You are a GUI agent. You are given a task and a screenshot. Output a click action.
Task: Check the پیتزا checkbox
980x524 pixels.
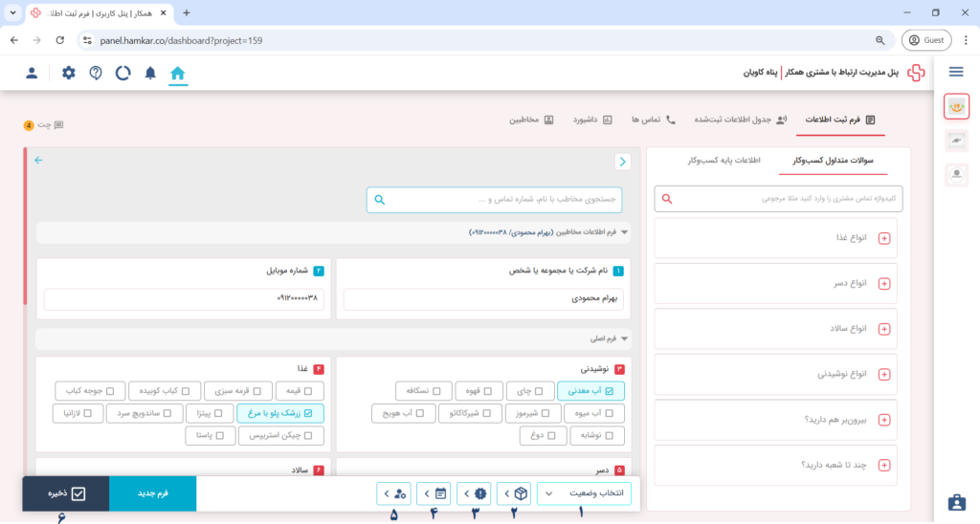[218, 413]
